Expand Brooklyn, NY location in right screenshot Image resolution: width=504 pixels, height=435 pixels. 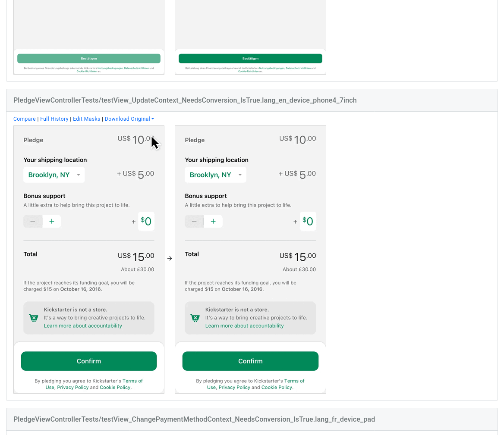coord(215,175)
